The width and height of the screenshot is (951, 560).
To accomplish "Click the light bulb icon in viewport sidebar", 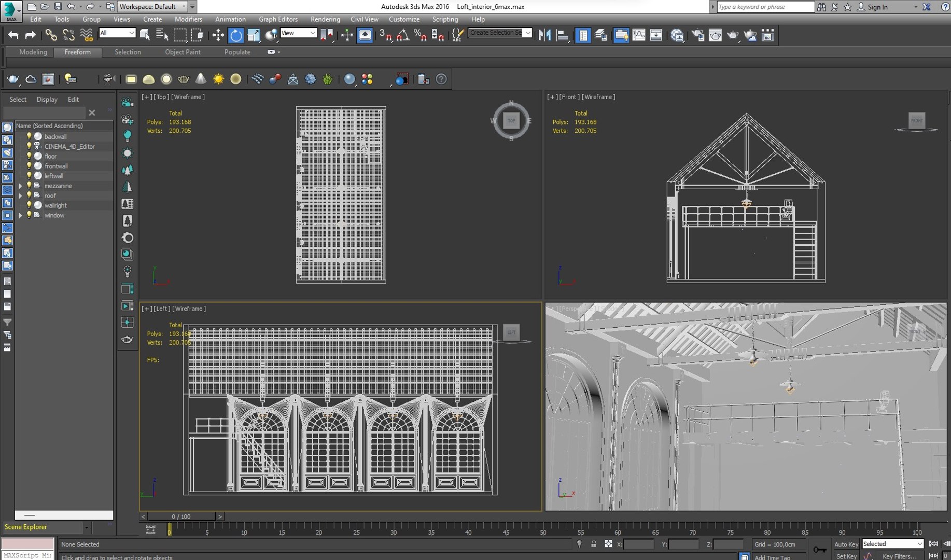I will (127, 136).
